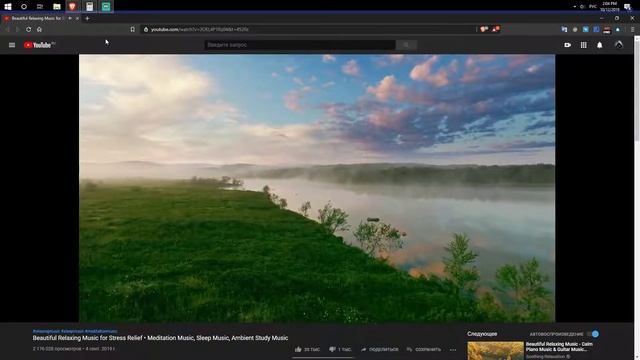Click the Save (Сохранить) button

(424, 349)
